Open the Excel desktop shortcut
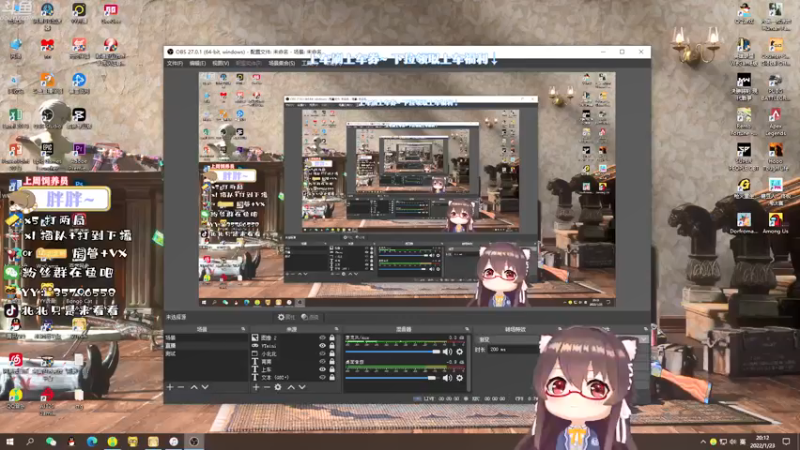This screenshot has height=450, width=800. tap(15, 118)
